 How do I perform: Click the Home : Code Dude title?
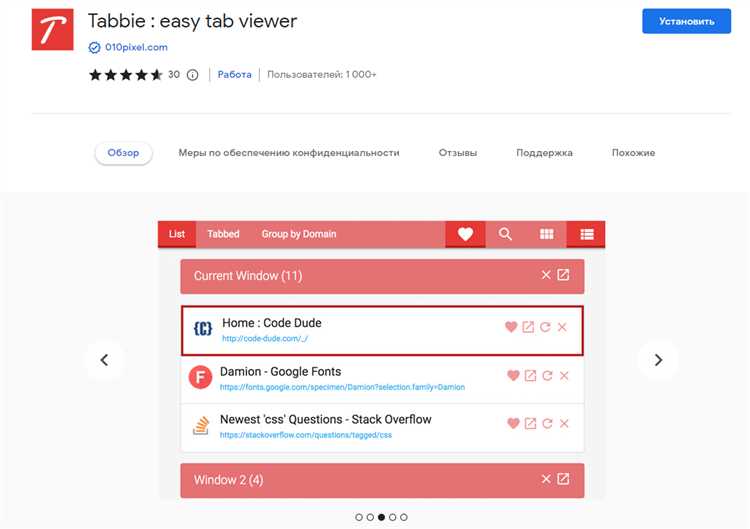(x=272, y=323)
